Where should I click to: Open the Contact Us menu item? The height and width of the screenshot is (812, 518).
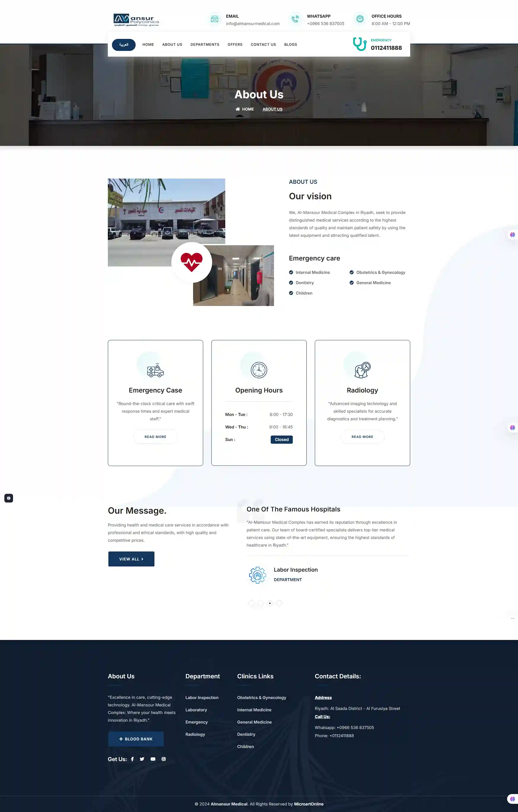pos(263,44)
